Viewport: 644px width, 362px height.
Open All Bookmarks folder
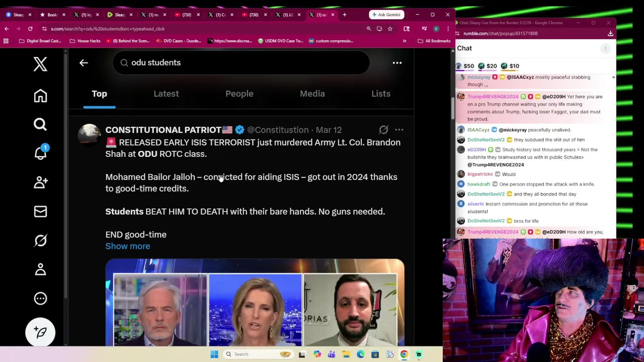click(x=434, y=41)
